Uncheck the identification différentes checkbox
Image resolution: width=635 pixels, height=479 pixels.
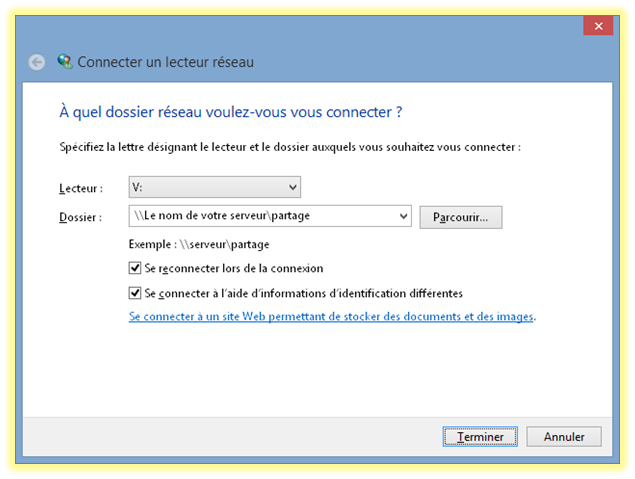pos(134,293)
